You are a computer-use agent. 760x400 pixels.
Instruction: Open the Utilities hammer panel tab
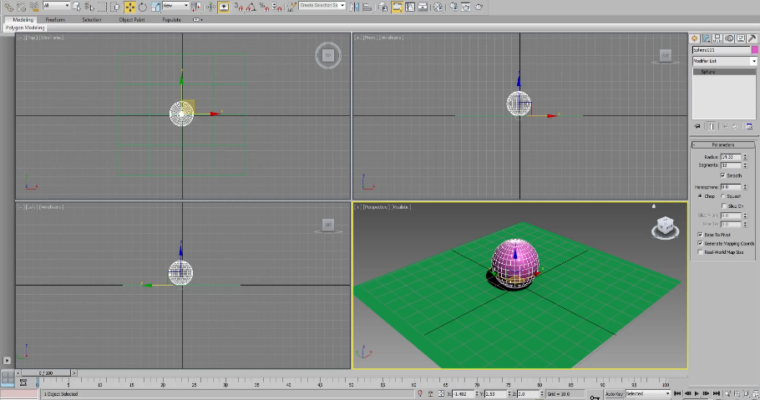pos(752,38)
